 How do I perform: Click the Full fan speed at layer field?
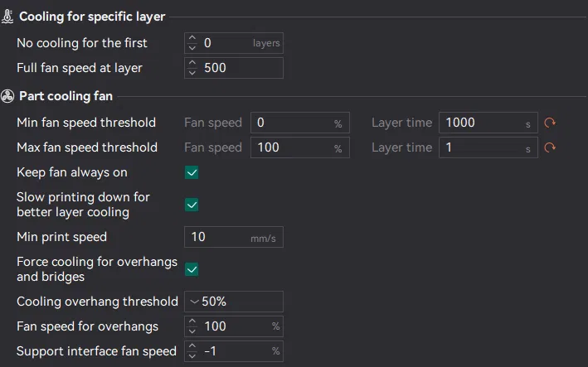coord(241,68)
